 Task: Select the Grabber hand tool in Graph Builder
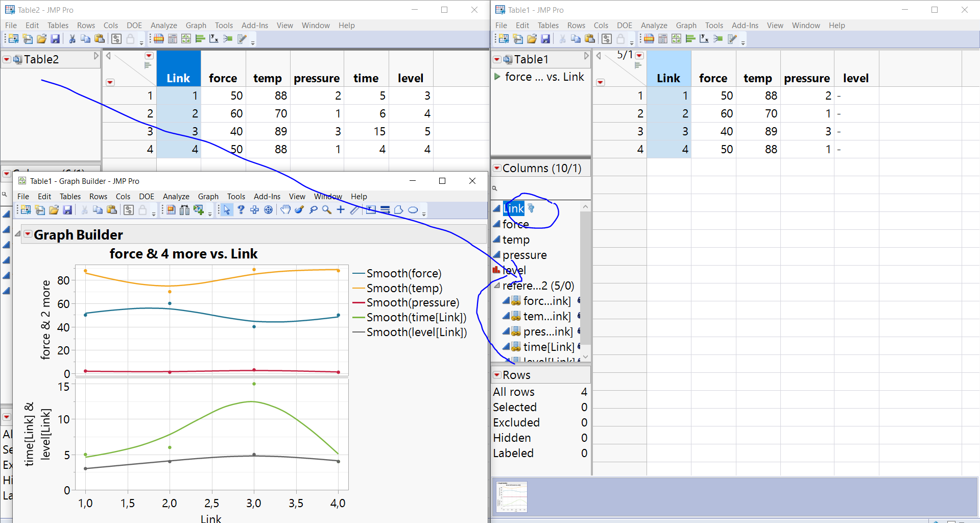point(285,209)
